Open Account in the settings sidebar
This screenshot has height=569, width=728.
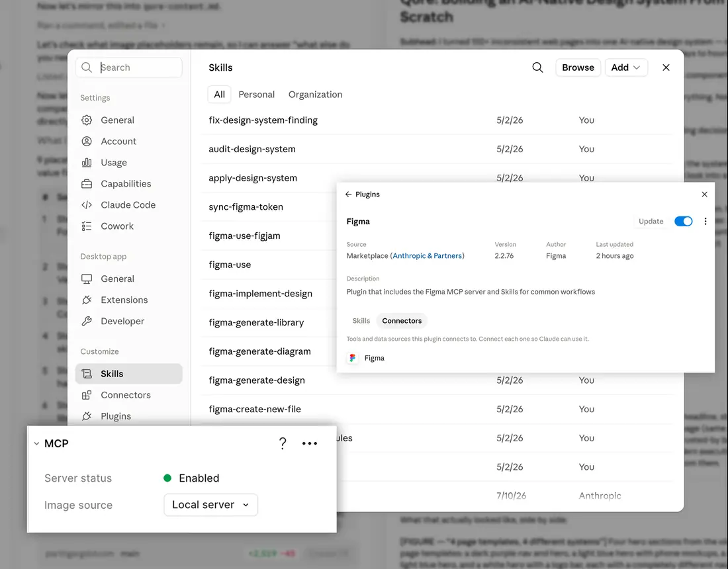128,141
